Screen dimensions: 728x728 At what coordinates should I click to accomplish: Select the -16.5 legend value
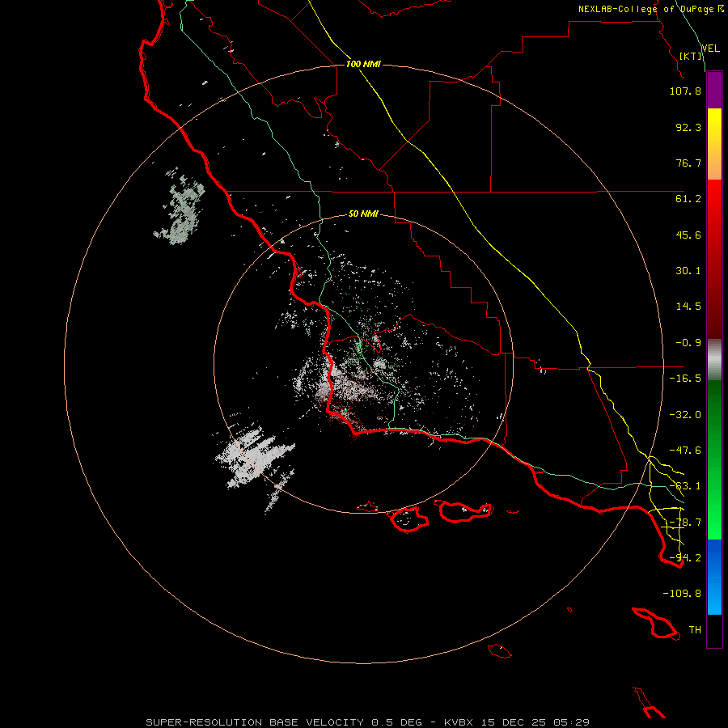(x=685, y=379)
